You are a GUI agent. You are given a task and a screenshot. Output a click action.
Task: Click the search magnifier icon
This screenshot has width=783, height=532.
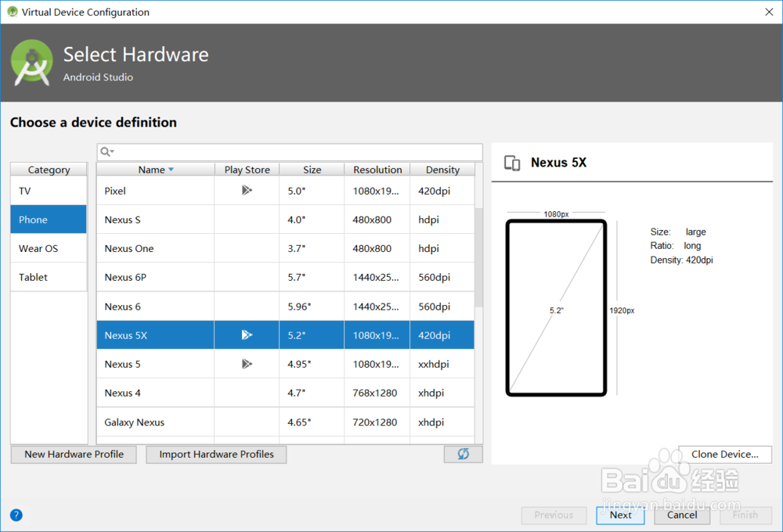click(106, 152)
